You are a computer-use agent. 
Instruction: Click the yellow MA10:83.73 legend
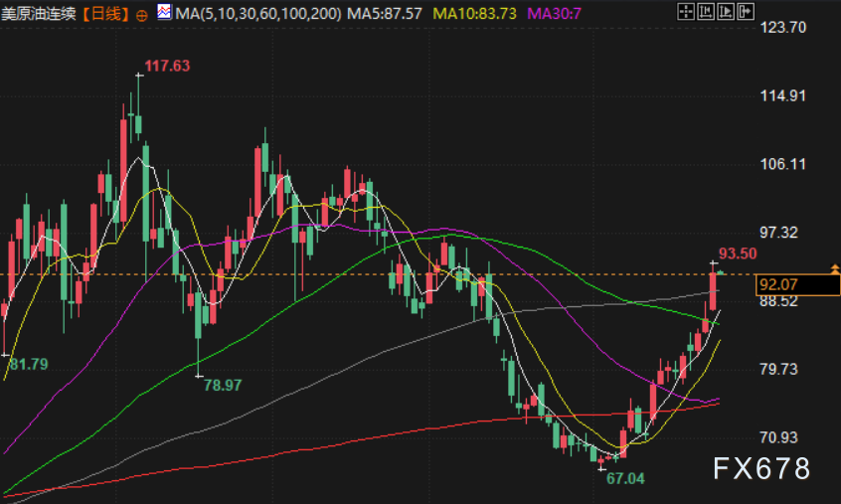[x=474, y=13]
